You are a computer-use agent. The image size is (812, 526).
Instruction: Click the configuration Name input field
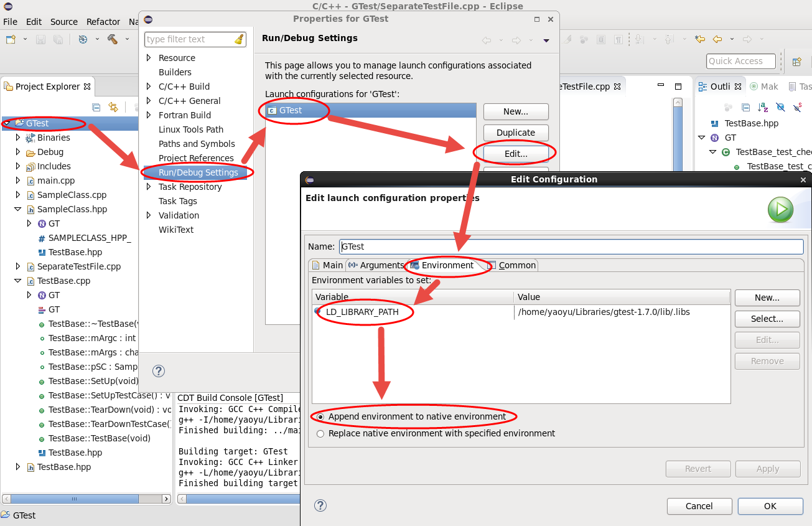click(571, 247)
